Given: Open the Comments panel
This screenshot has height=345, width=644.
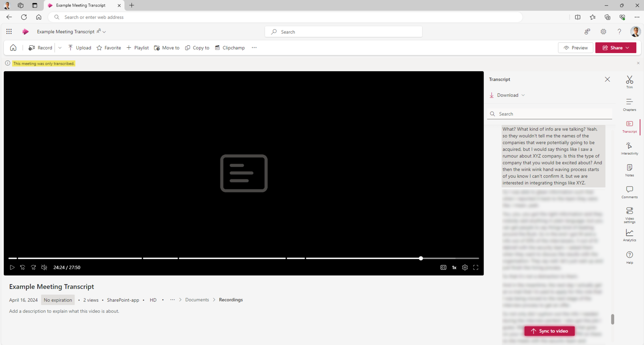Looking at the screenshot, I should 629,192.
